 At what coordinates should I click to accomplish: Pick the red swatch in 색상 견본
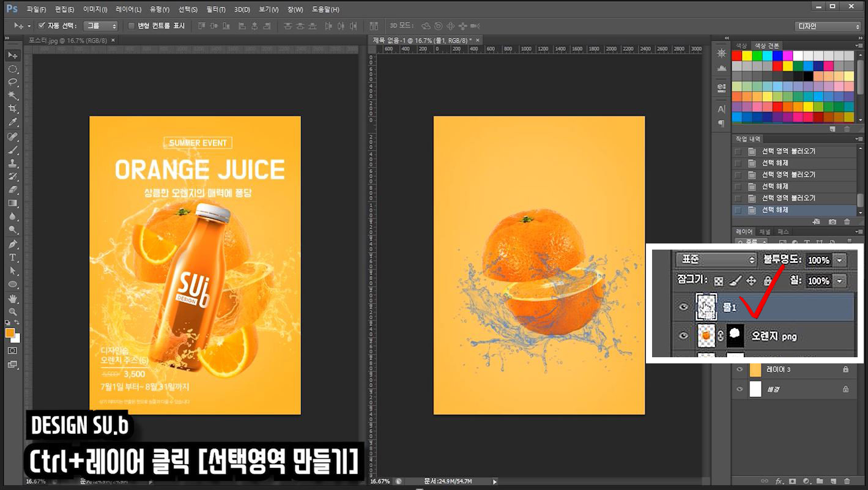pyautogui.click(x=736, y=56)
